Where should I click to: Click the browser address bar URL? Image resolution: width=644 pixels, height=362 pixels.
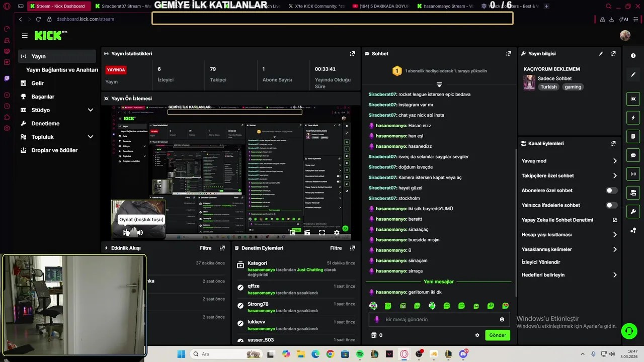(x=85, y=19)
